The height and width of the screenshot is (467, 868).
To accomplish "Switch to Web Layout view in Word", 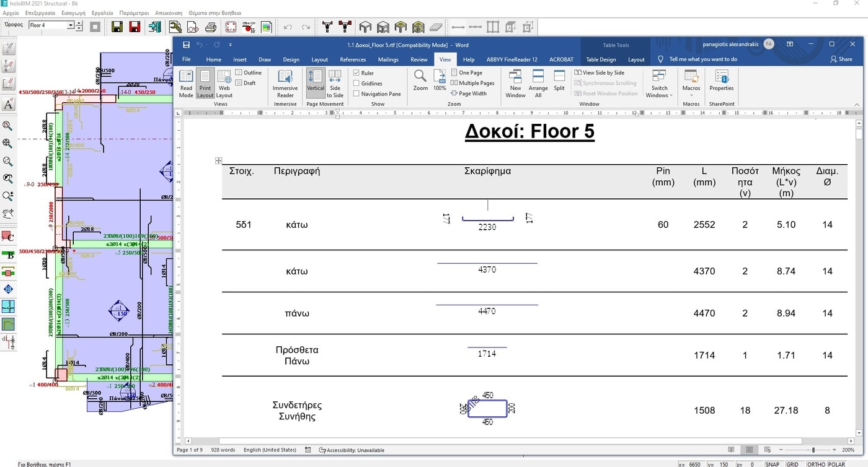I will click(224, 84).
